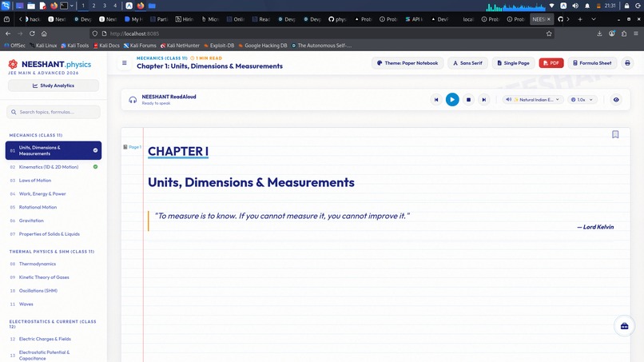644x362 pixels.
Task: Click the NEESHANT physics logo
Action: [x=50, y=64]
